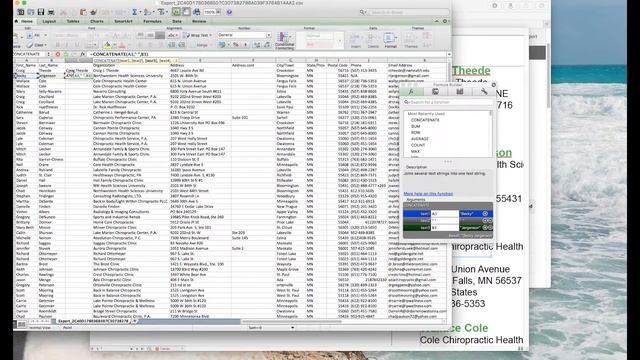Image resolution: width=640 pixels, height=360 pixels.
Task: Click the Format painter brush icon
Action: [x=93, y=12]
